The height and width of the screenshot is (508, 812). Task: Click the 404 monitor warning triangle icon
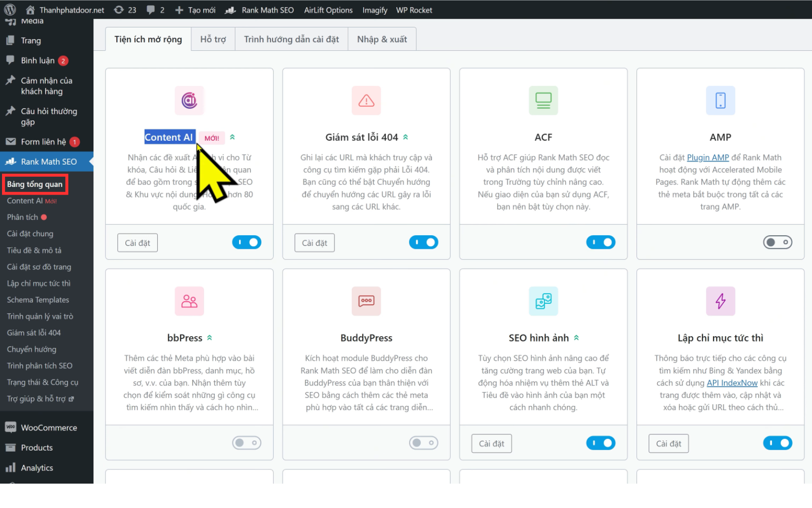(x=366, y=101)
